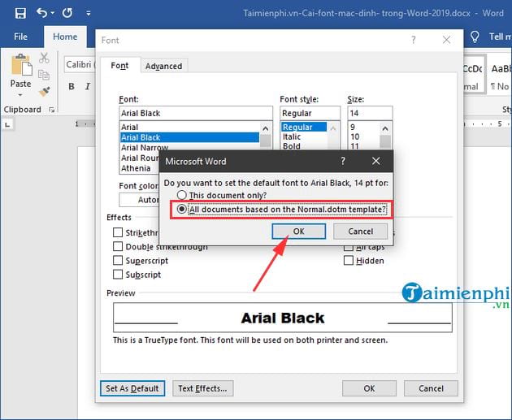Image resolution: width=512 pixels, height=420 pixels.
Task: Click the Font dialog help question mark
Action: [414, 40]
